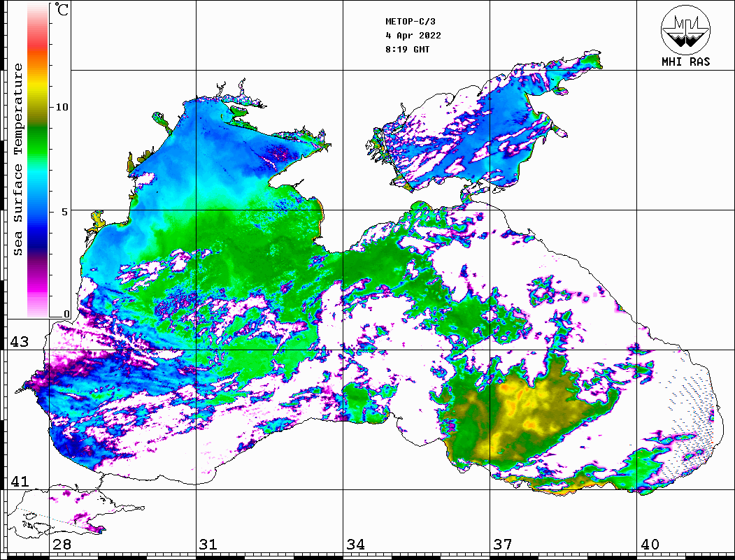The width and height of the screenshot is (735, 560).
Task: Click the MHI RAS text label
Action: click(685, 62)
